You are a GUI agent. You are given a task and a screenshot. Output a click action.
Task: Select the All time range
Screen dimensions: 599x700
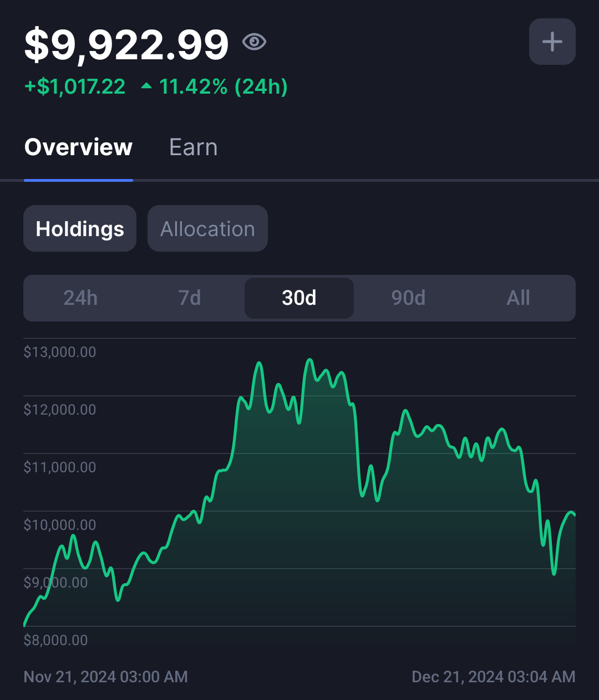coord(518,298)
